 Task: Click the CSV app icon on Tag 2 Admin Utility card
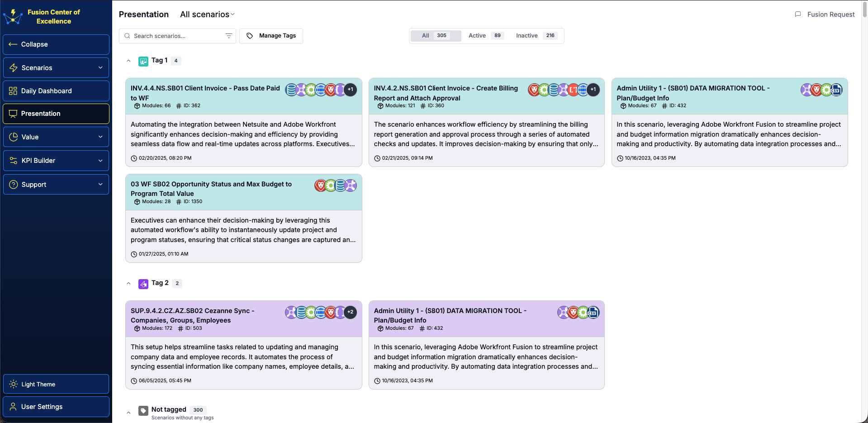pos(593,312)
